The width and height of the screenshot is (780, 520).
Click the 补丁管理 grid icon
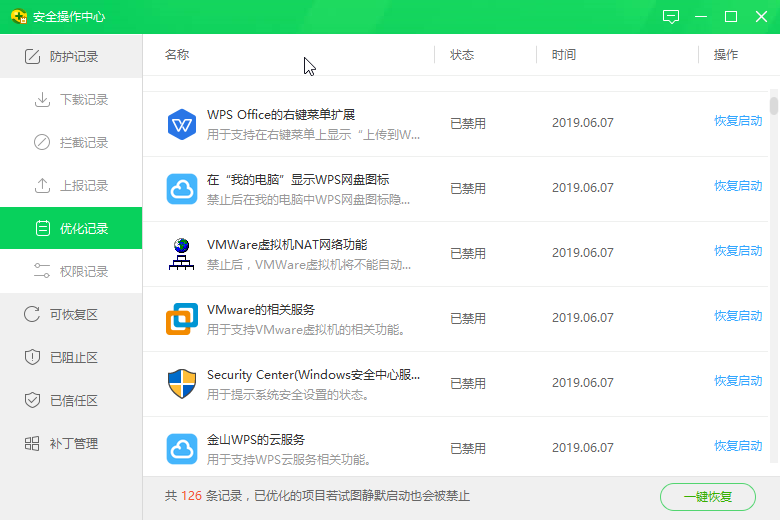tap(32, 443)
